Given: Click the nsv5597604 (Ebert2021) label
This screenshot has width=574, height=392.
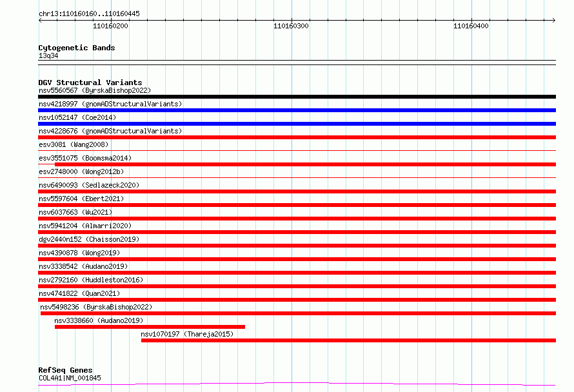Looking at the screenshot, I should 81,199.
